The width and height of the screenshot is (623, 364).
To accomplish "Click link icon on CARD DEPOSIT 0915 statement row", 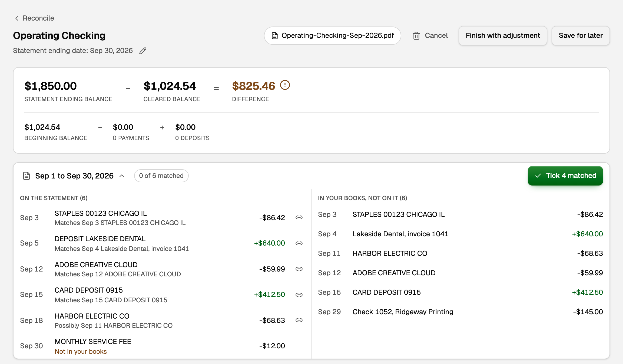I will coord(299,294).
